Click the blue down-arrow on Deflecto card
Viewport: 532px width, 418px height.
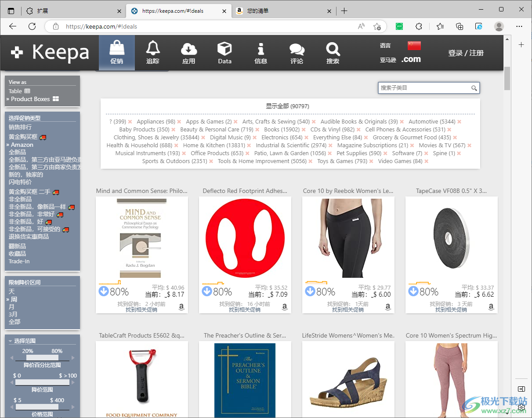coord(207,291)
